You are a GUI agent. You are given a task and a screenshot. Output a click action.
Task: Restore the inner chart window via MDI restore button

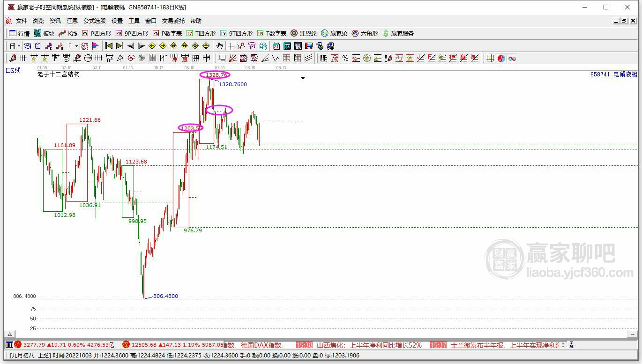[624, 21]
